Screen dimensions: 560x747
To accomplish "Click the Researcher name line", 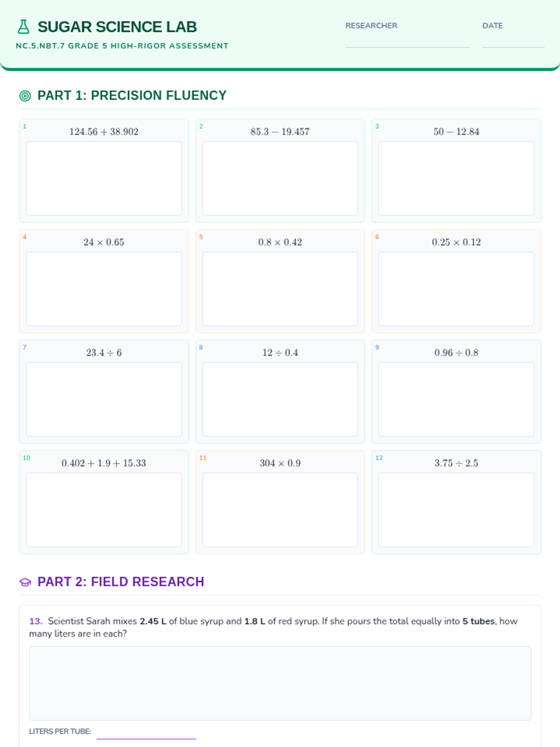I will coord(407,41).
